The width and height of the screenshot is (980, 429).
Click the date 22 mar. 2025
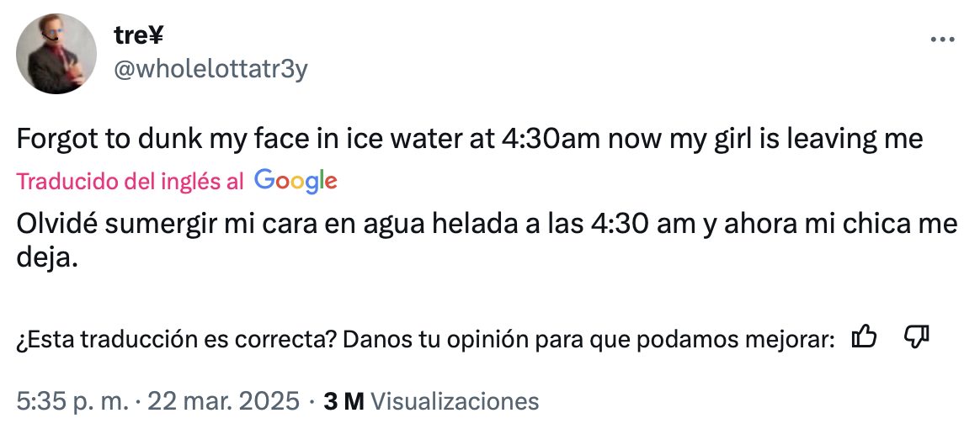(x=223, y=401)
